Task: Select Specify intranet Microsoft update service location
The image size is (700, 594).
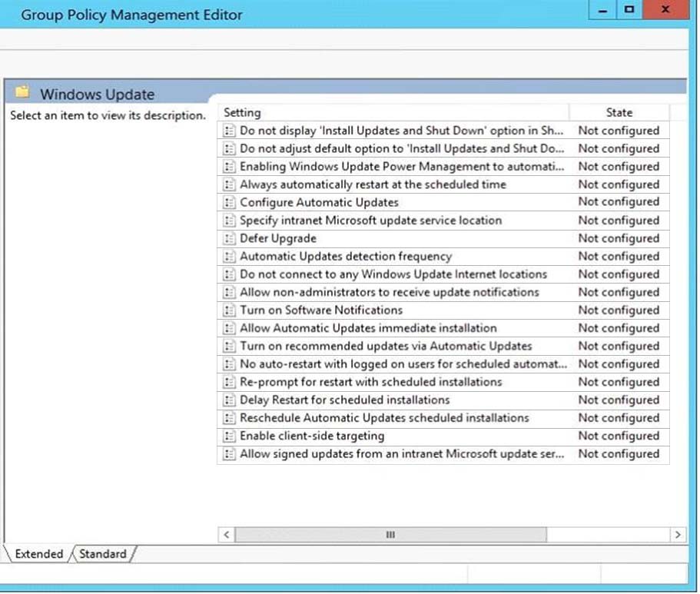Action: pyautogui.click(x=370, y=221)
